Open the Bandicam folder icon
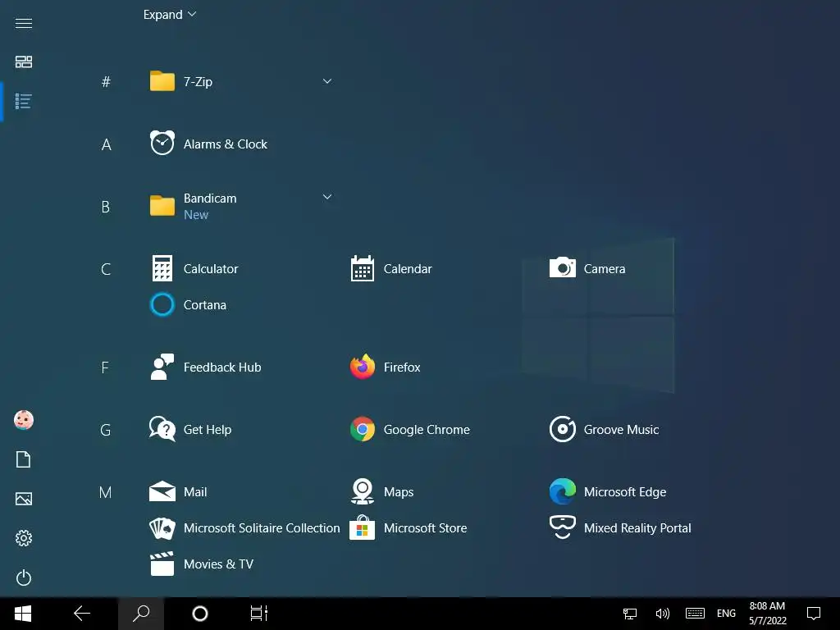Image resolution: width=840 pixels, height=630 pixels. click(162, 206)
